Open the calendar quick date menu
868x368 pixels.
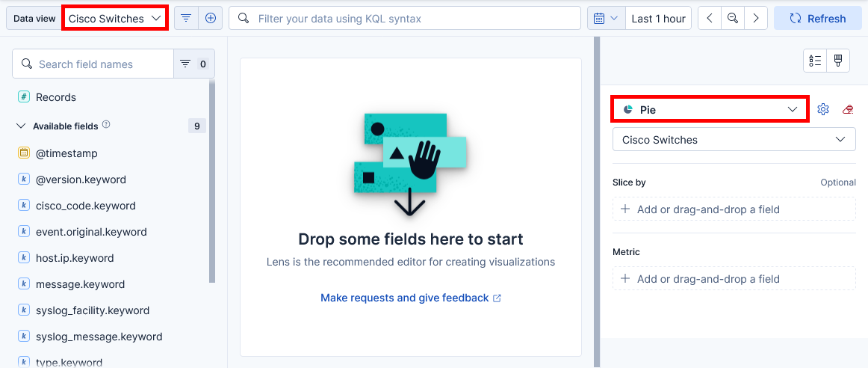606,18
